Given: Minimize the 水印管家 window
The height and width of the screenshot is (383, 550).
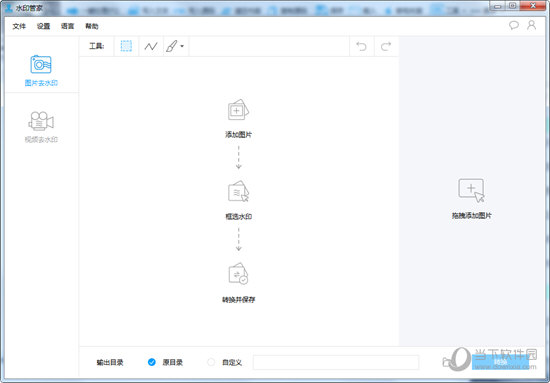Looking at the screenshot, I should pyautogui.click(x=498, y=6).
